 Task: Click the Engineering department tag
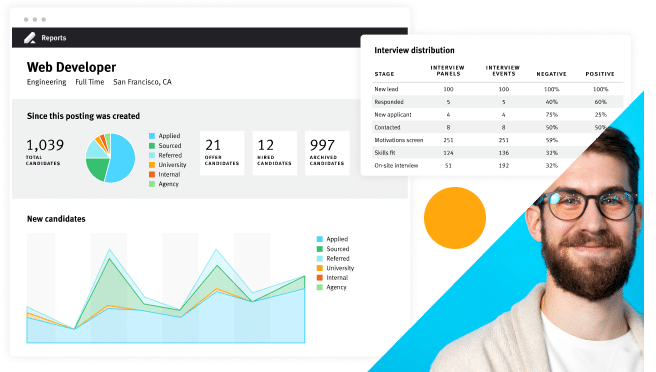tap(46, 82)
